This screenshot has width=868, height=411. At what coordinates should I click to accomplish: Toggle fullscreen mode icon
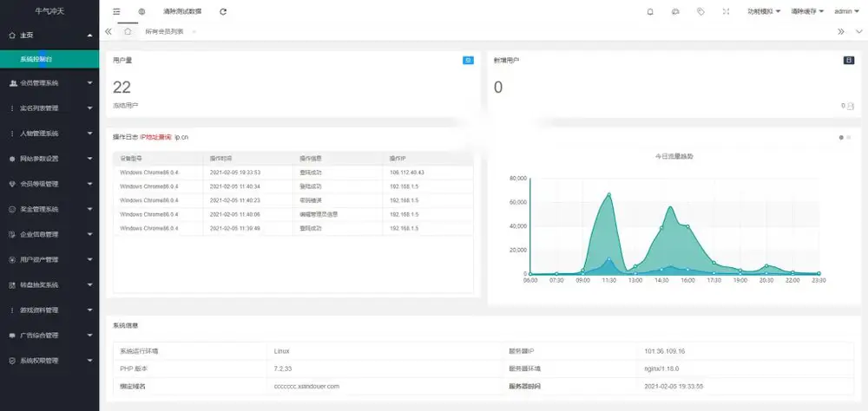(x=726, y=11)
